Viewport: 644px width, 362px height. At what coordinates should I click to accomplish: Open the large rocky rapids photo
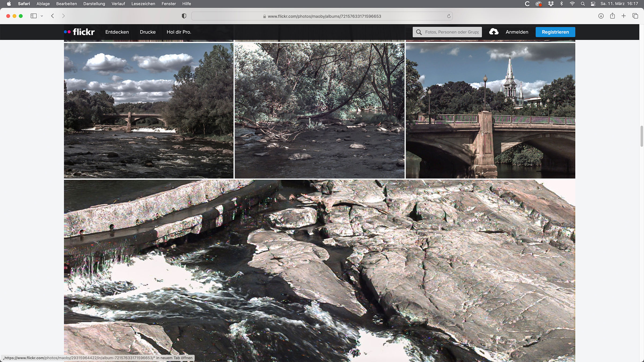tap(320, 271)
